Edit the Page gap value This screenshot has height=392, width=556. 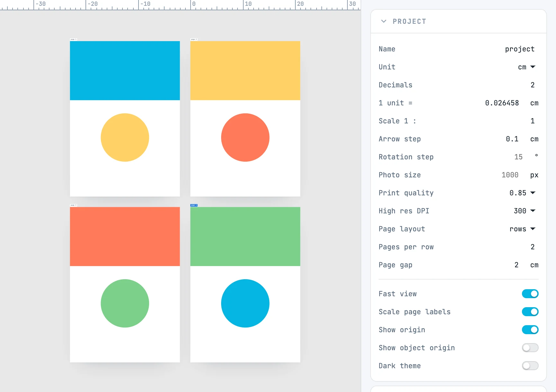pyautogui.click(x=516, y=265)
